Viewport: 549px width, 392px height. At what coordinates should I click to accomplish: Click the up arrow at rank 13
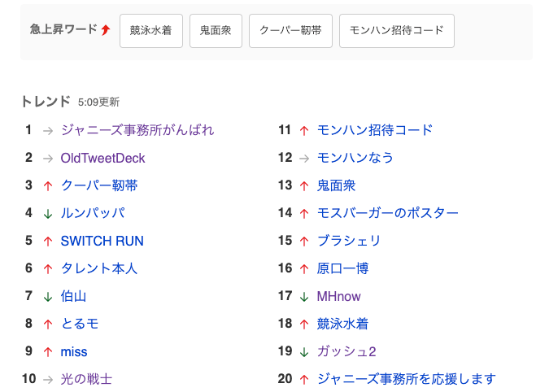304,186
